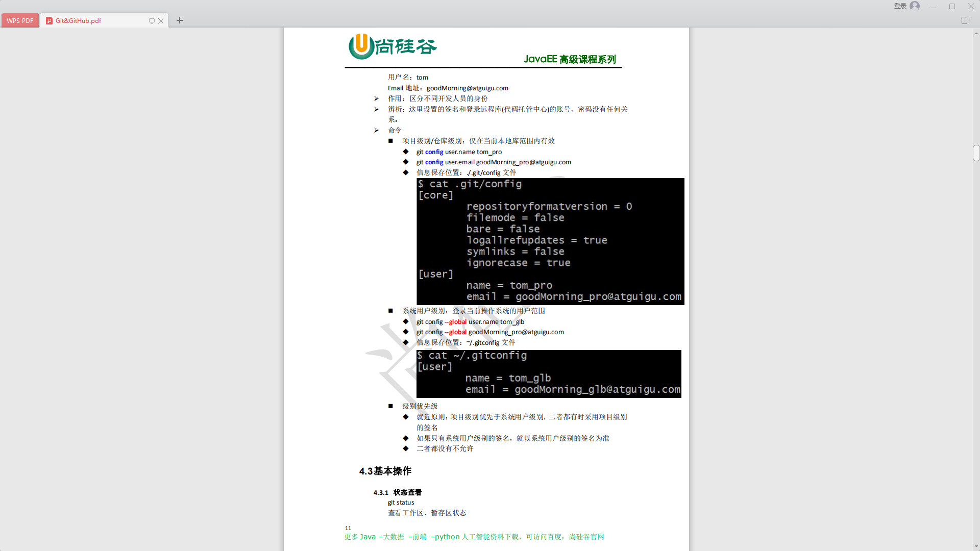The width and height of the screenshot is (980, 551).
Task: Click the 登录 login text
Action: pos(900,6)
